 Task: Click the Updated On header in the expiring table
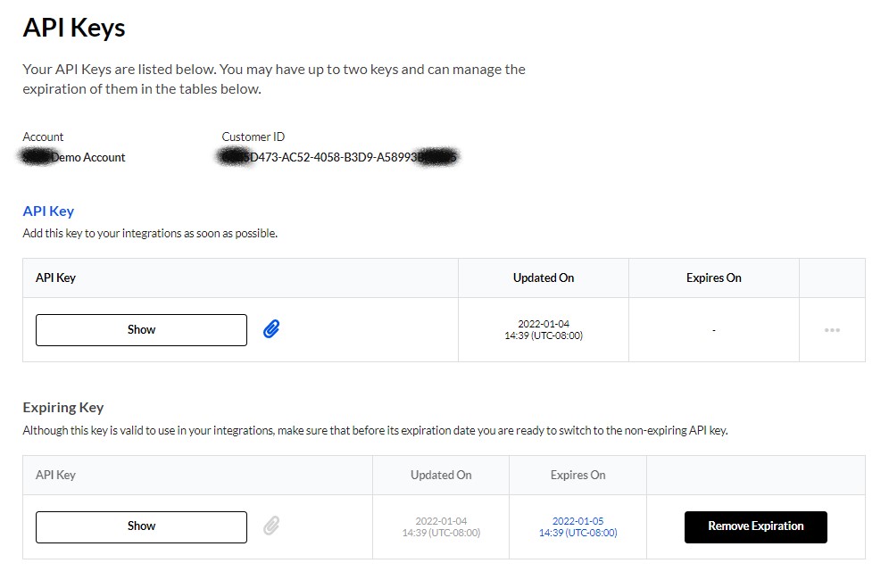pos(441,475)
